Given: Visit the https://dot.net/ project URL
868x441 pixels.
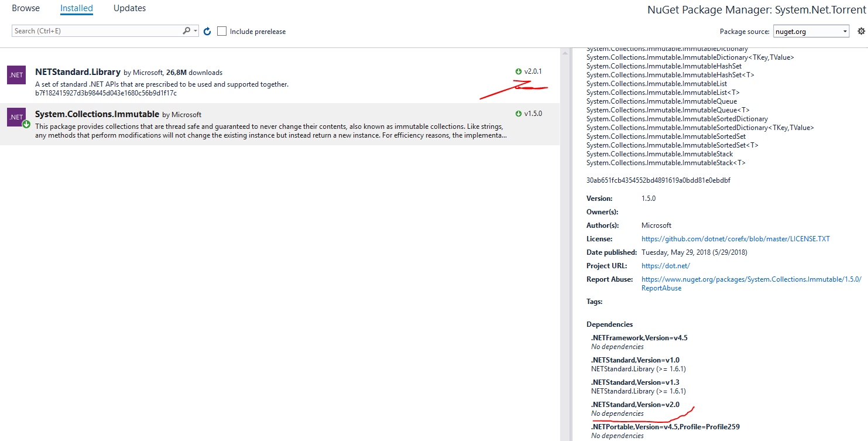Looking at the screenshot, I should point(665,266).
